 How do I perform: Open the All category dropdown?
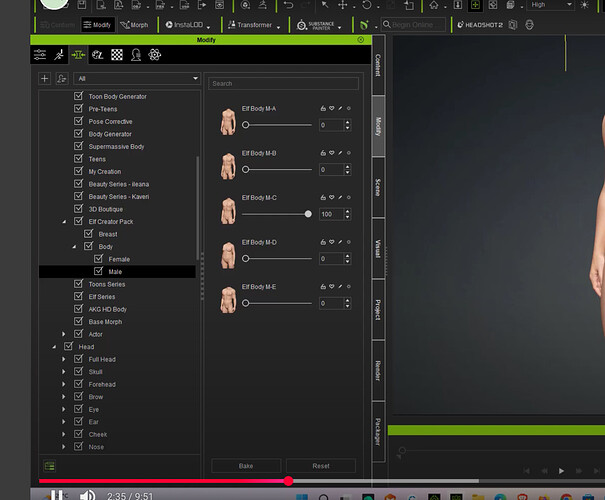[137, 79]
